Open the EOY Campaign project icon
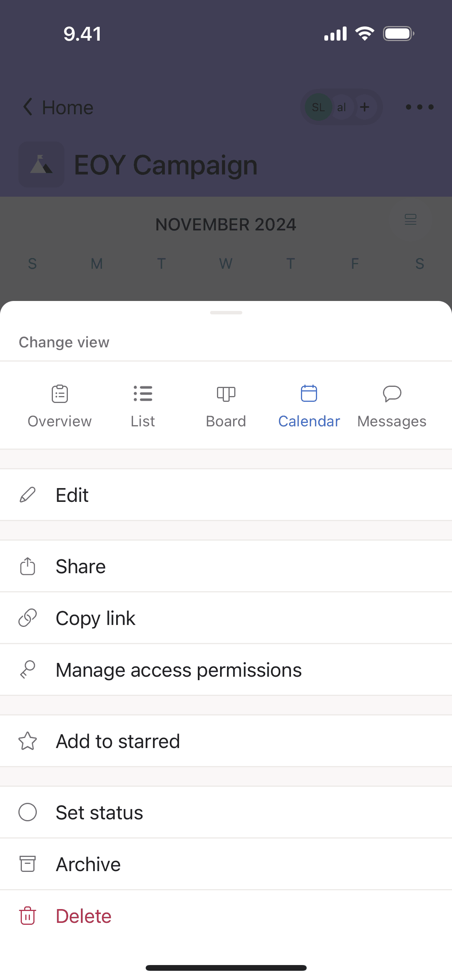 point(41,165)
